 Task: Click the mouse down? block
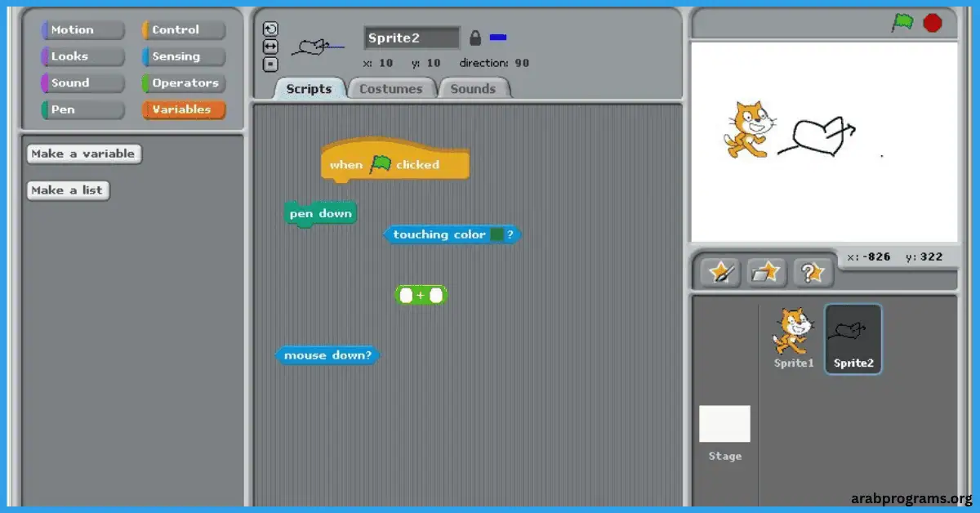coord(327,355)
